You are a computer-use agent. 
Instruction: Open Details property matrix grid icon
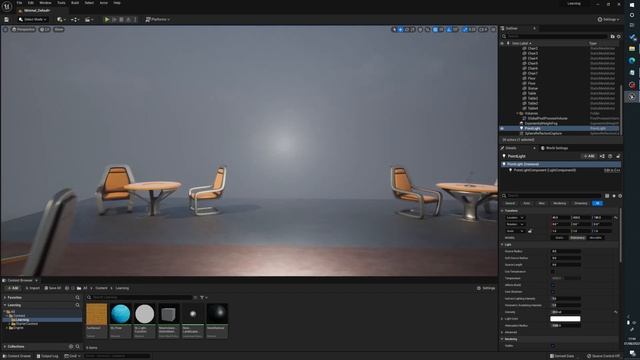click(607, 196)
